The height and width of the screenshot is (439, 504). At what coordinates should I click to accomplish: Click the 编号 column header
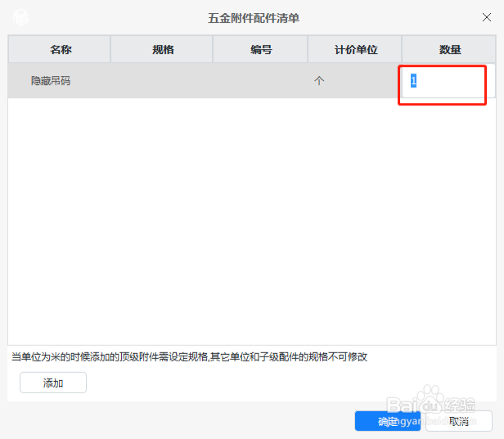(x=260, y=49)
